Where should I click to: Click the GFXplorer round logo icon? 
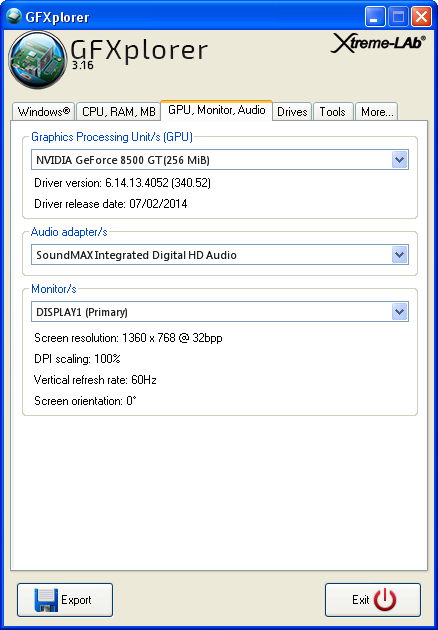click(38, 60)
